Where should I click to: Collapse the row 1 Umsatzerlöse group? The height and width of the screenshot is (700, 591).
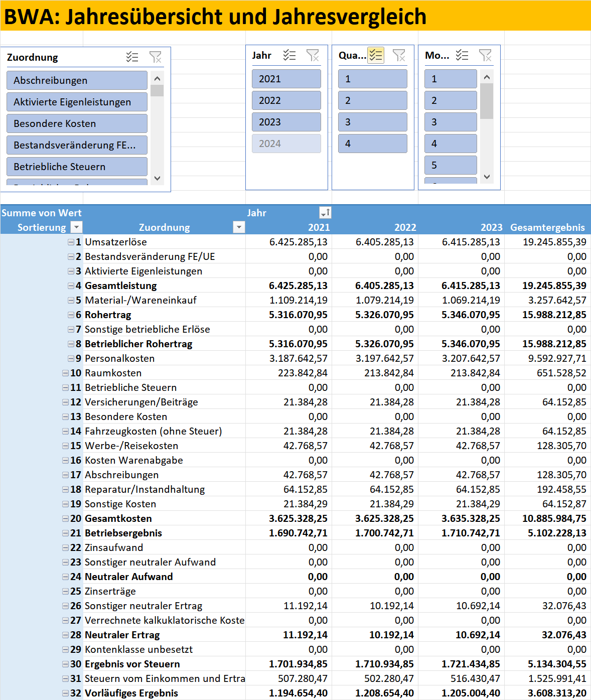(71, 242)
